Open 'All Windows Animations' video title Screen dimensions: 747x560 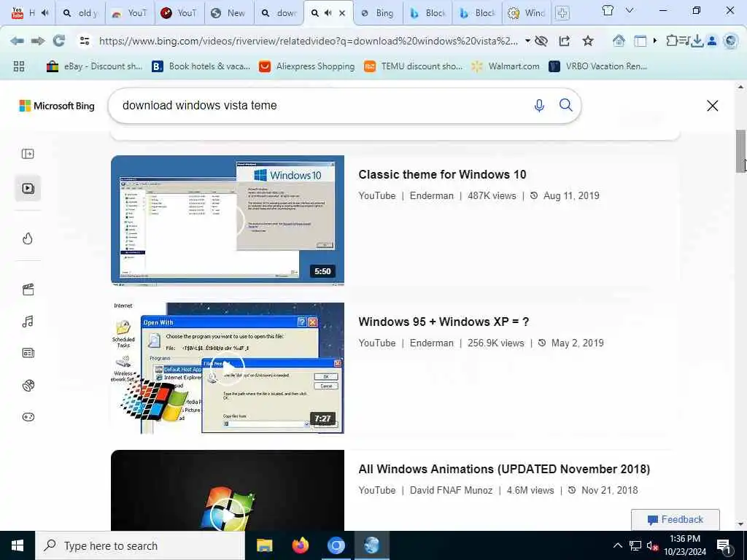[504, 469]
